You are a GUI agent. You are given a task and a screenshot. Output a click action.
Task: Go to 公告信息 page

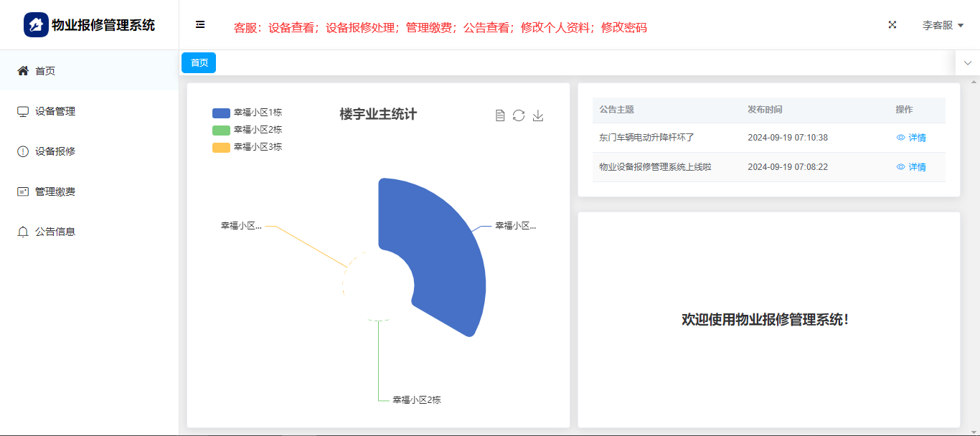click(55, 232)
